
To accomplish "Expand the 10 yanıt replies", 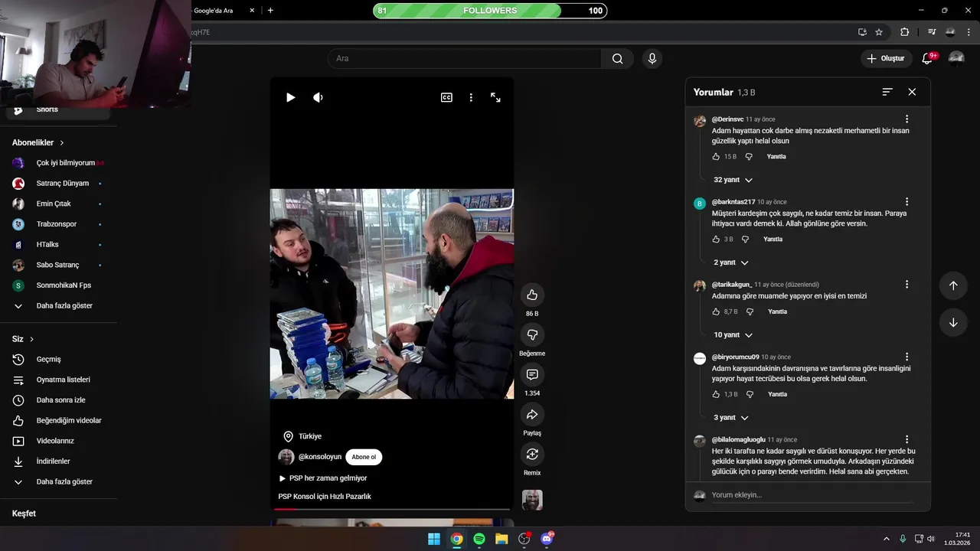I will tap(733, 335).
